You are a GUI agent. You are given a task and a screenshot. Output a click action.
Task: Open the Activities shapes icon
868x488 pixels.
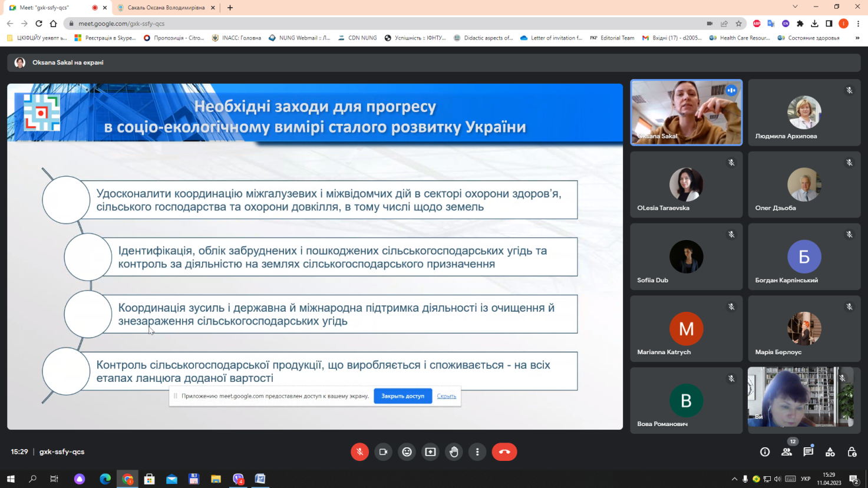pyautogui.click(x=830, y=451)
